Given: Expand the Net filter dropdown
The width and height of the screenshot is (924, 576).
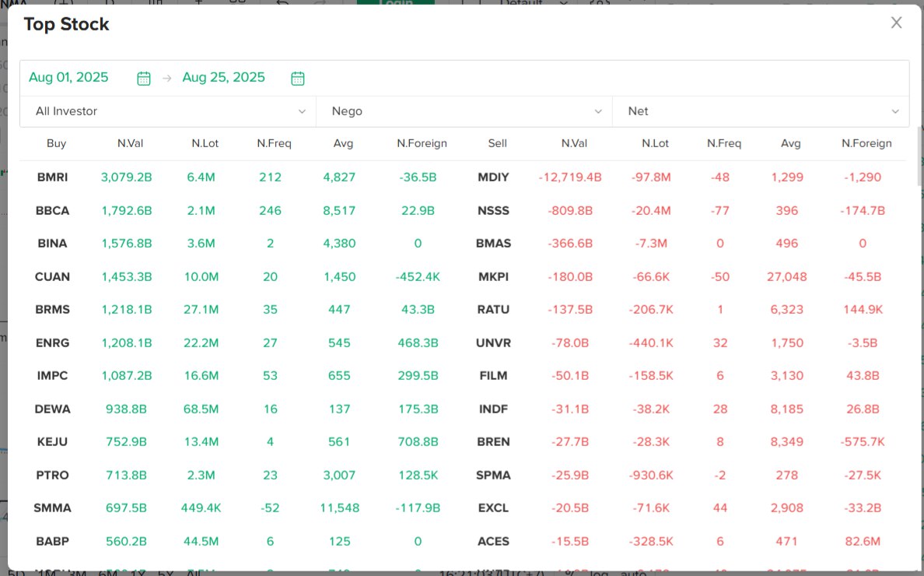Looking at the screenshot, I should [x=761, y=111].
